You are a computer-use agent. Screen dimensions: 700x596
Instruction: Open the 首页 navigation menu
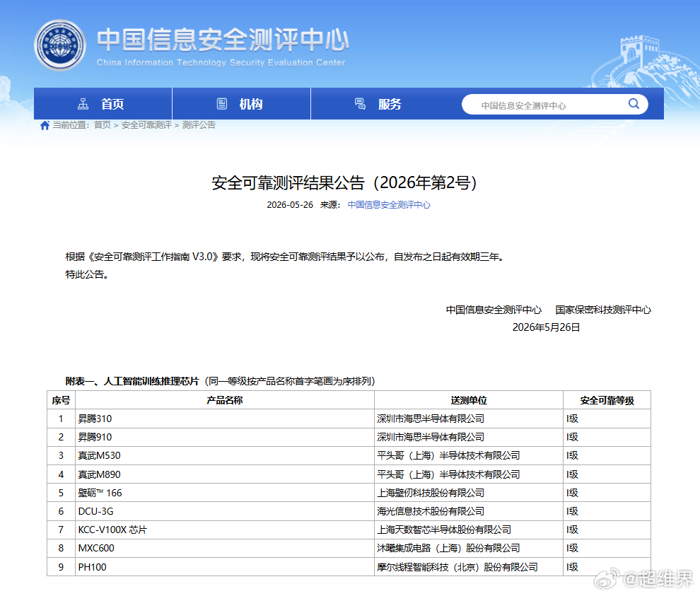(103, 103)
